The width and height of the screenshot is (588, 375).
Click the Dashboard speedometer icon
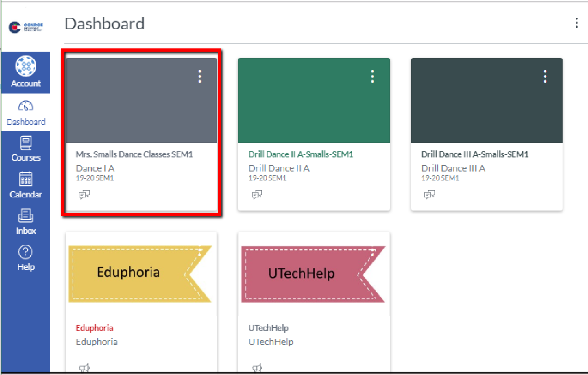(x=26, y=106)
